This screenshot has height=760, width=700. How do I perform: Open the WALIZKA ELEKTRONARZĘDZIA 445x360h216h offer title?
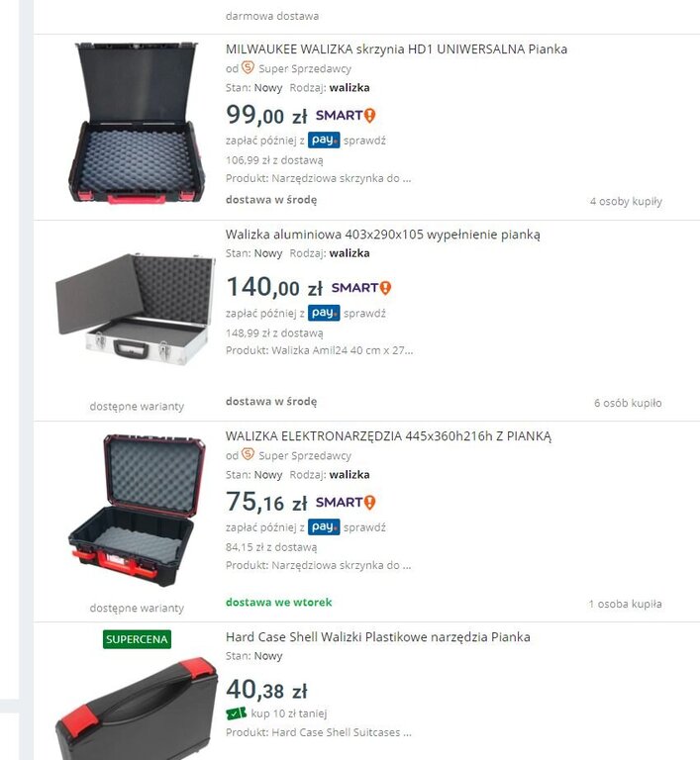click(388, 436)
